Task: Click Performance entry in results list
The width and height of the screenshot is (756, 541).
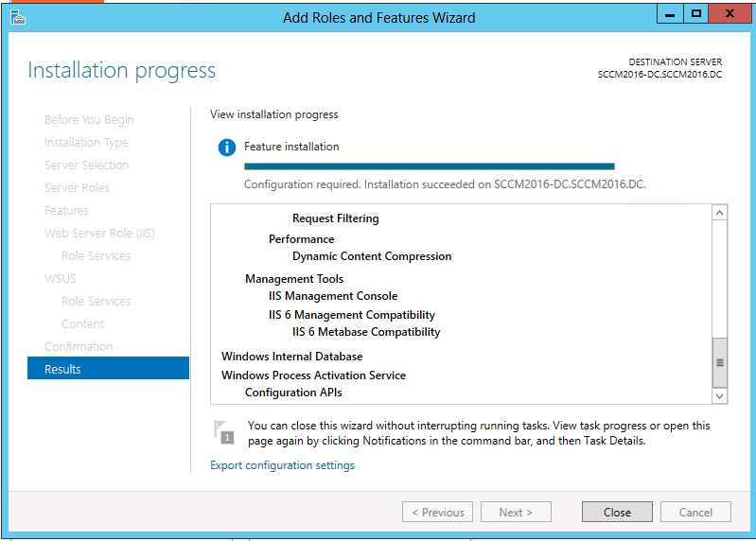Action: coord(301,239)
